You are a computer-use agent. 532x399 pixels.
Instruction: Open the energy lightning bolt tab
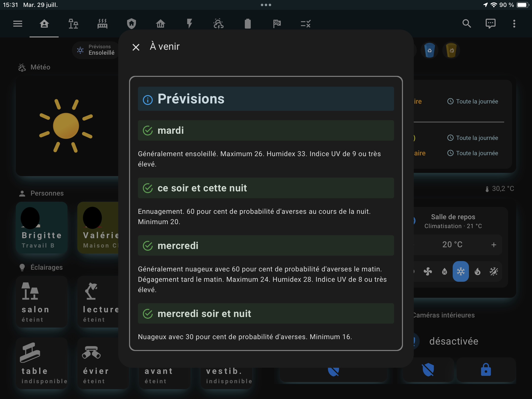point(189,24)
